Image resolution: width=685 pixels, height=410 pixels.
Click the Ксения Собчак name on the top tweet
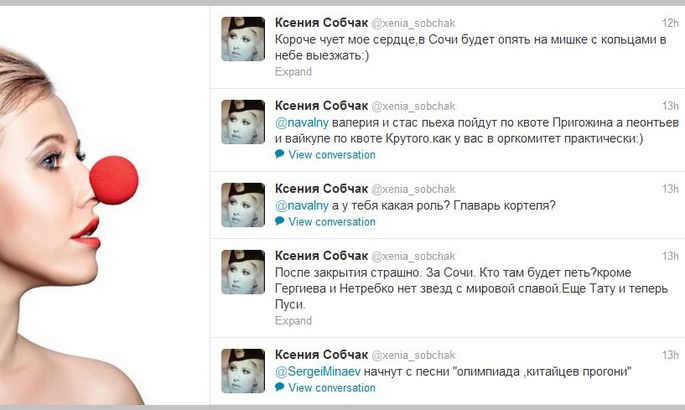point(321,22)
